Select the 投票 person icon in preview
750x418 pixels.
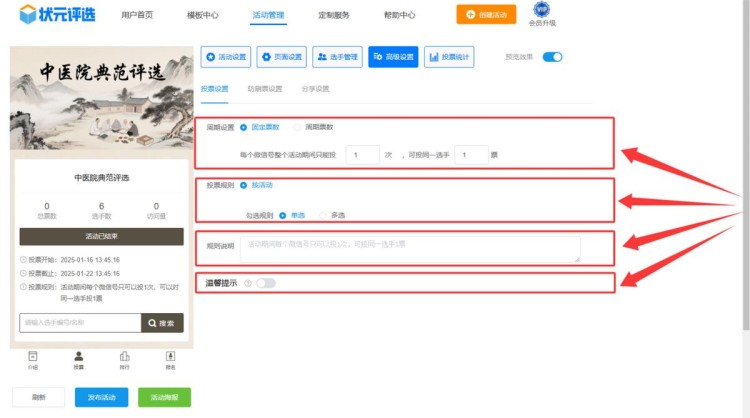pyautogui.click(x=79, y=356)
